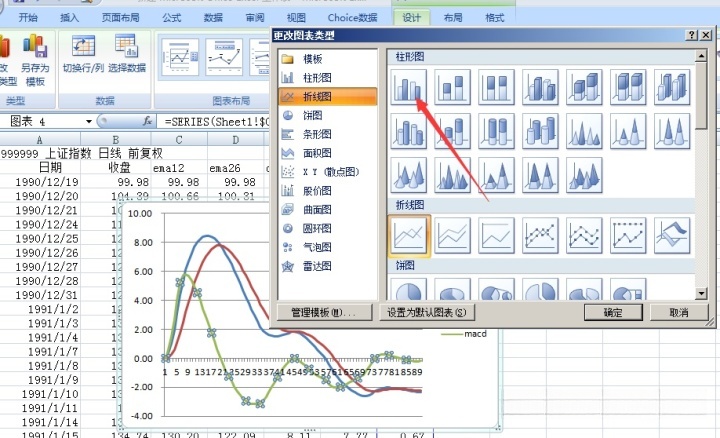Click inside the formula bar SERIES text
The height and width of the screenshot is (438, 720).
(217, 122)
